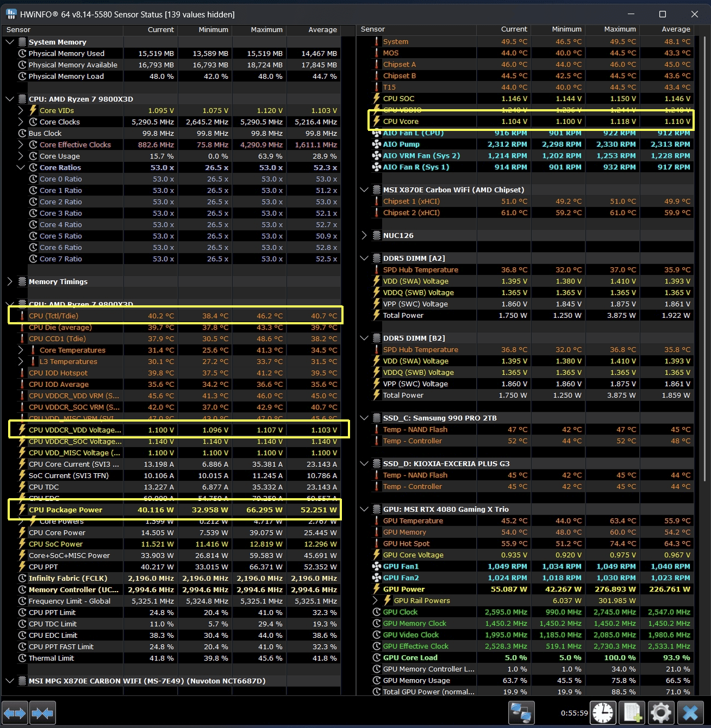The image size is (711, 728).
Task: Click the right panel Sensor column header
Action: click(417, 29)
